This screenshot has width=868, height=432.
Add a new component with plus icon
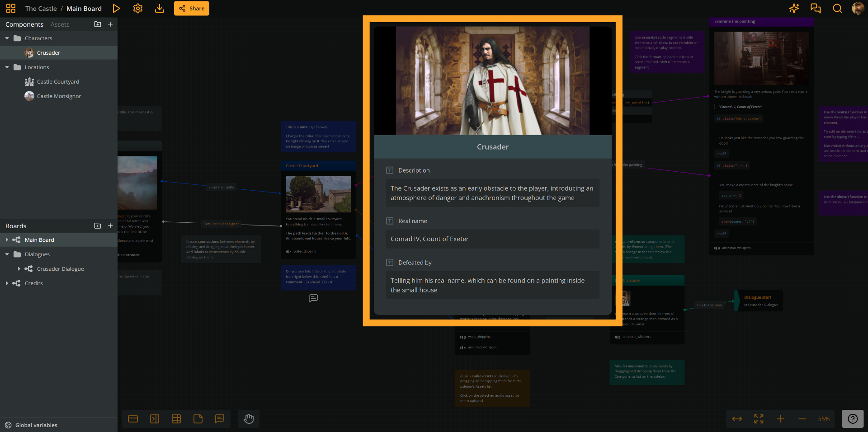(x=110, y=24)
